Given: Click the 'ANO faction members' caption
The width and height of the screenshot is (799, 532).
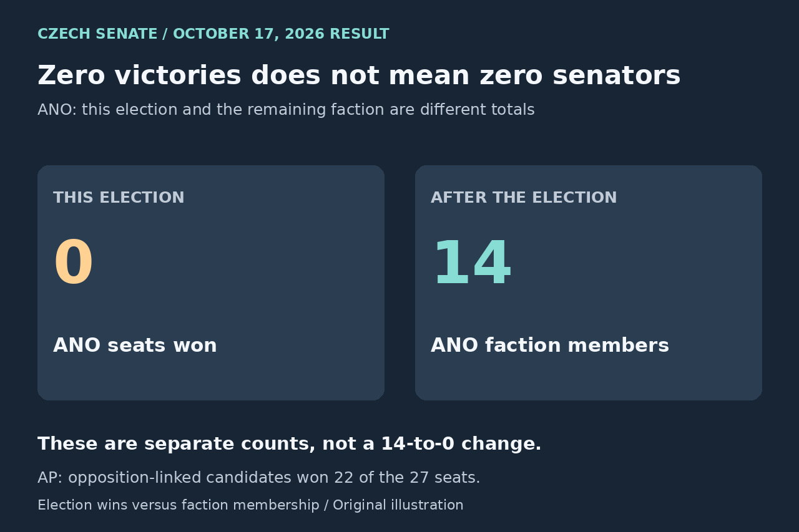Looking at the screenshot, I should coord(550,346).
